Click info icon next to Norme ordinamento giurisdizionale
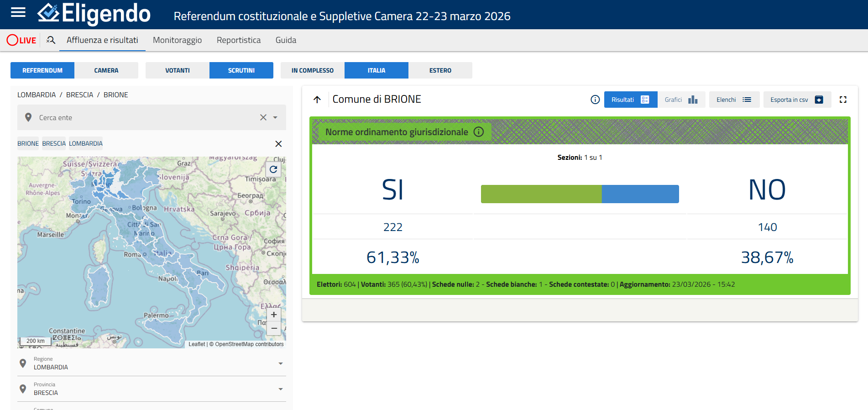 (479, 132)
